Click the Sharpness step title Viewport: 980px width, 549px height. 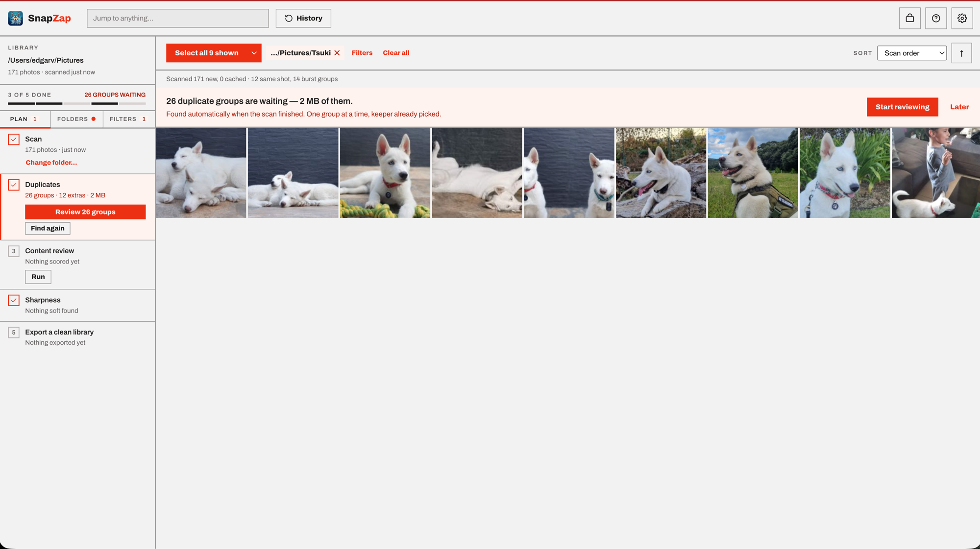pos(43,300)
